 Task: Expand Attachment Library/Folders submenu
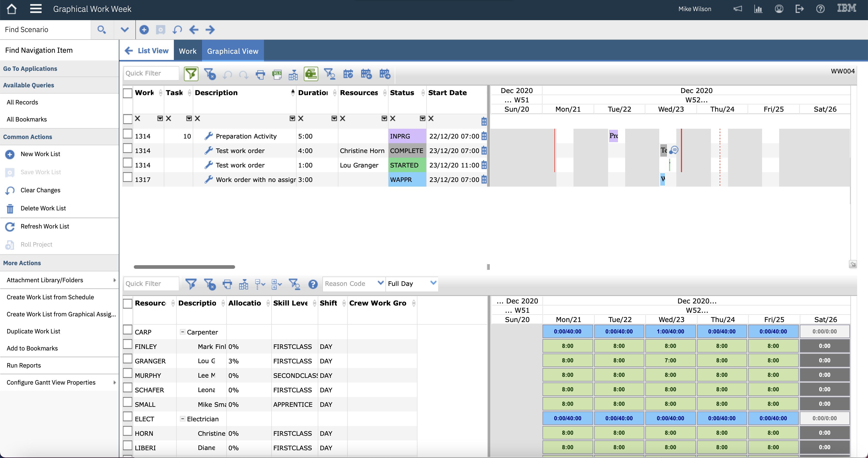114,280
